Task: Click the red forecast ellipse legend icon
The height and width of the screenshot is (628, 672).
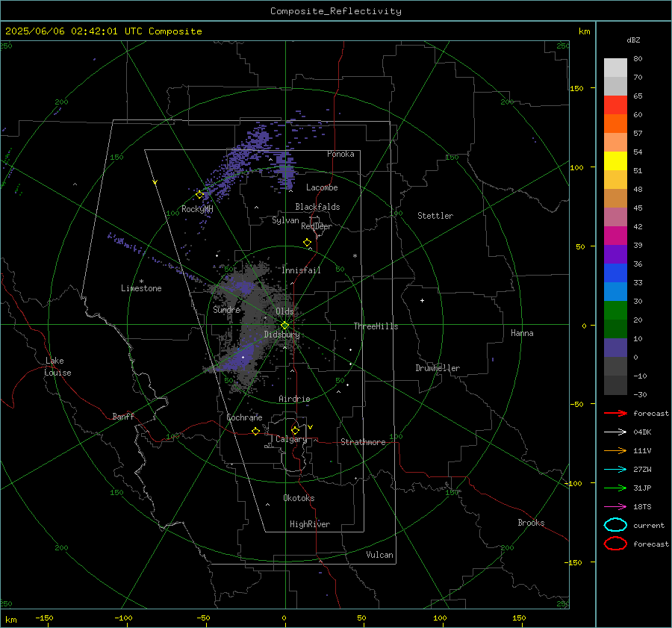Action: [615, 544]
